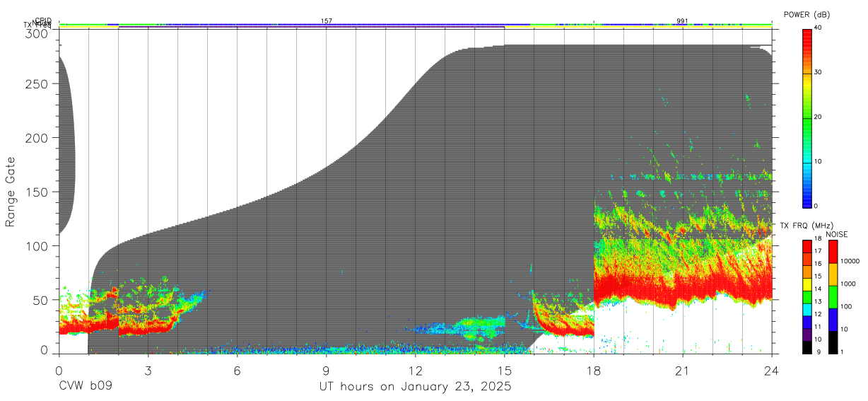Screen dimensions: 868x401
Task: Click the POWER scale label '20'
Action: [819, 117]
